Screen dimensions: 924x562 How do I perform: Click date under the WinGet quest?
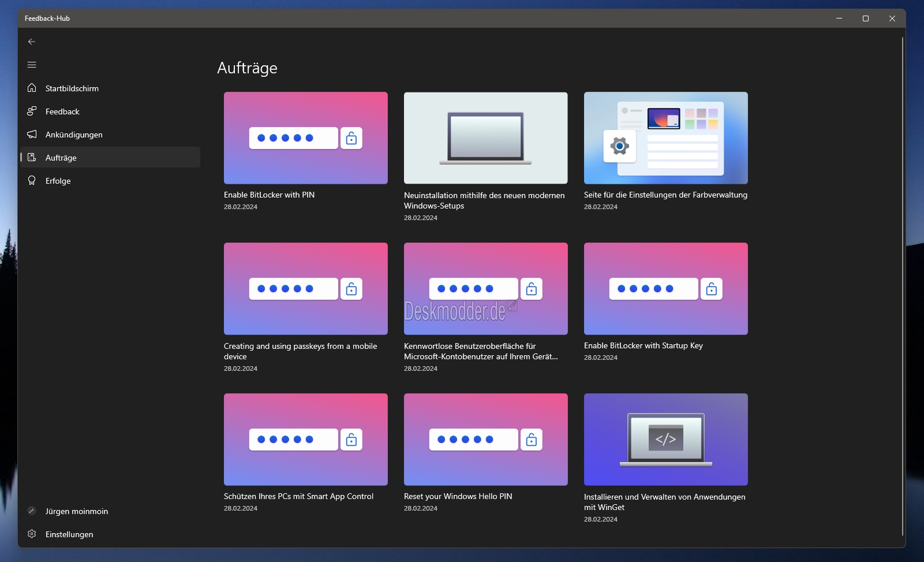click(x=601, y=519)
